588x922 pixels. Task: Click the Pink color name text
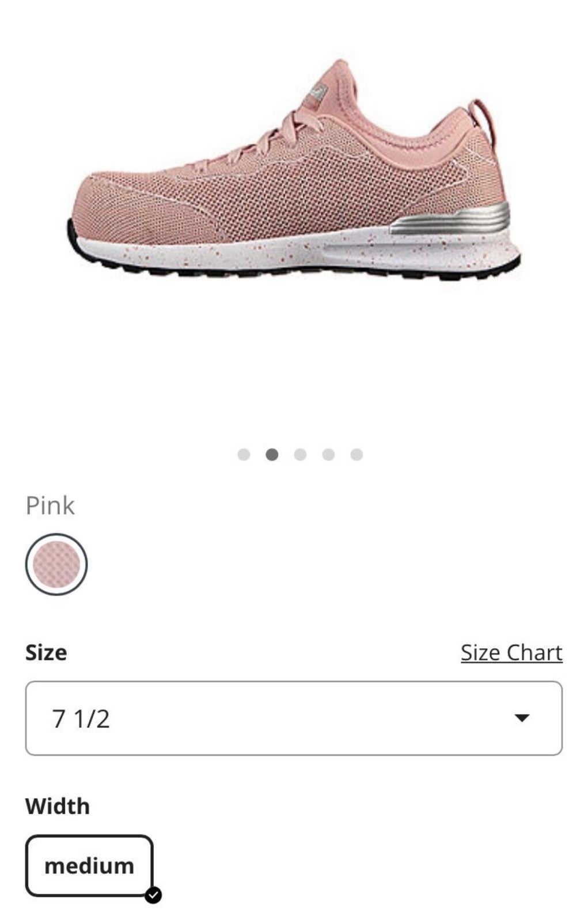pyautogui.click(x=50, y=505)
